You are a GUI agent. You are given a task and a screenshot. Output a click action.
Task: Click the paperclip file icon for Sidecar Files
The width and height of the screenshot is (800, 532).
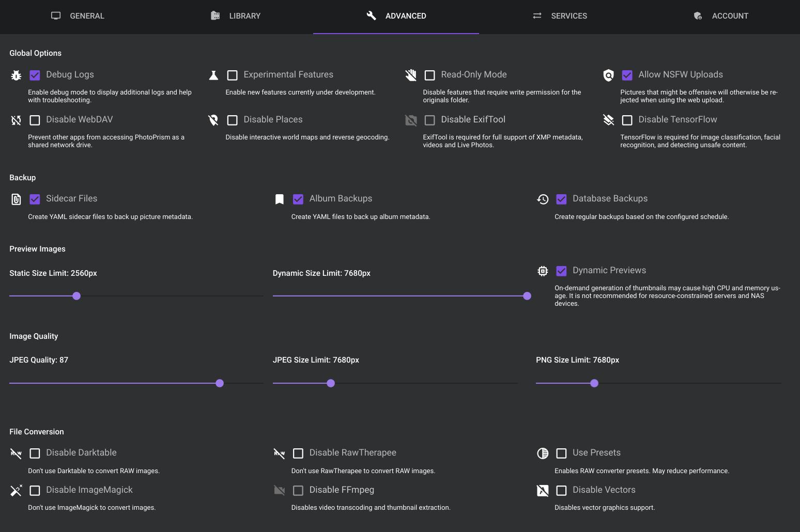click(16, 199)
